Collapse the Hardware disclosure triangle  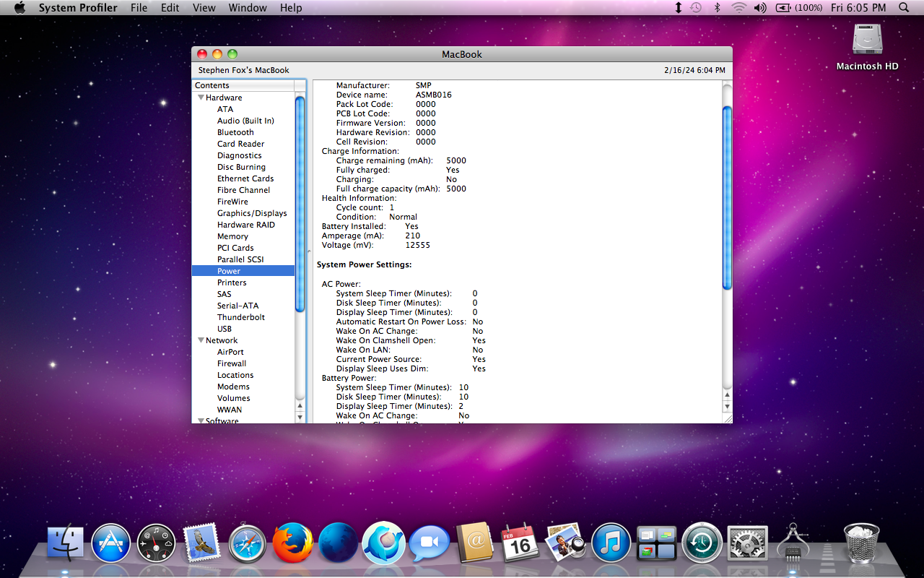pyautogui.click(x=201, y=98)
